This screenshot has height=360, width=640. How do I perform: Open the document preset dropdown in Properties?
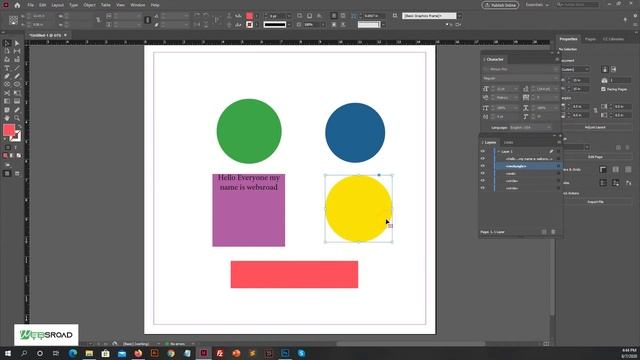pos(576,69)
